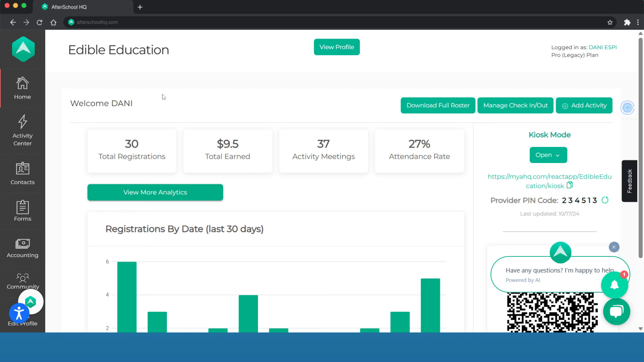Open Accounting from the sidebar
This screenshot has width=644, height=362.
22,248
